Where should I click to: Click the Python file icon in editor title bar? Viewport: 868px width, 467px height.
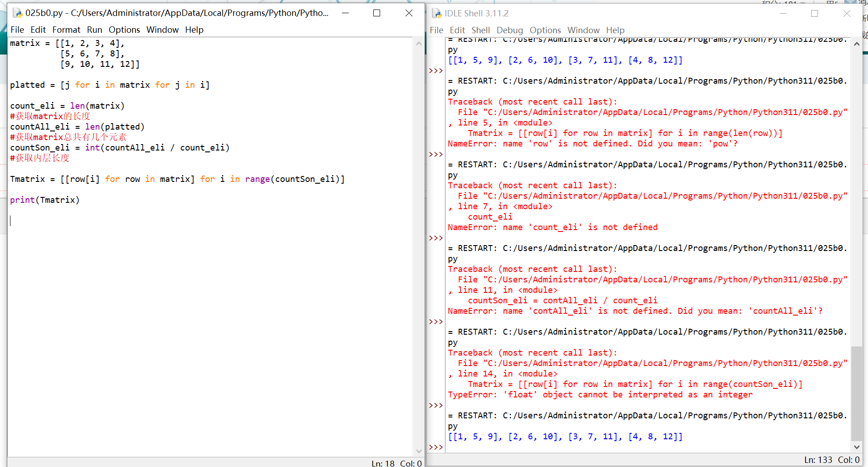[x=17, y=13]
